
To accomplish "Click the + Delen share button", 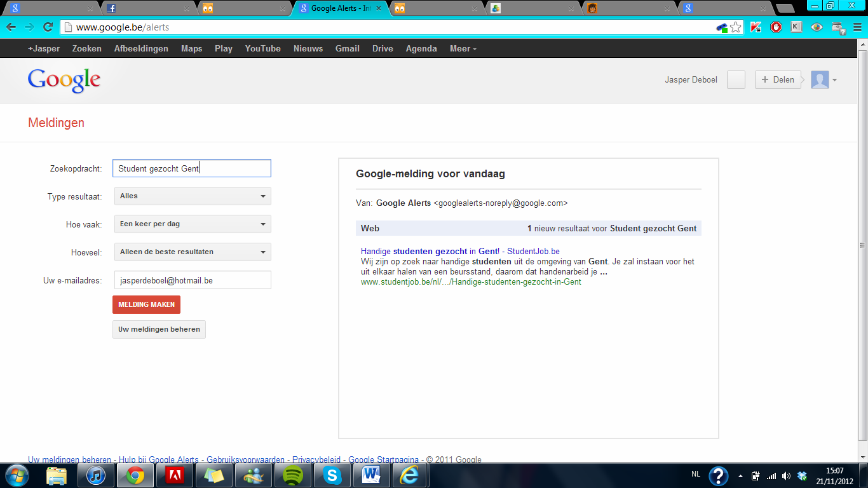I will tap(778, 80).
